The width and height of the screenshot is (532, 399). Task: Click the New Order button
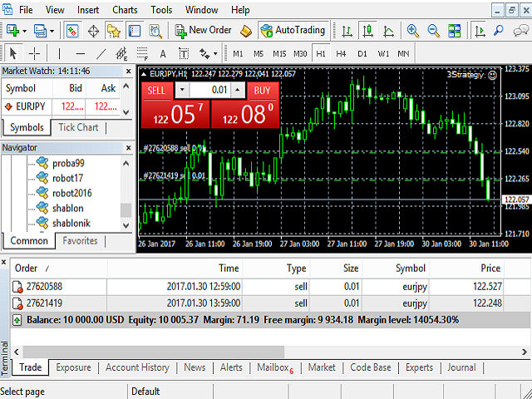point(203,31)
